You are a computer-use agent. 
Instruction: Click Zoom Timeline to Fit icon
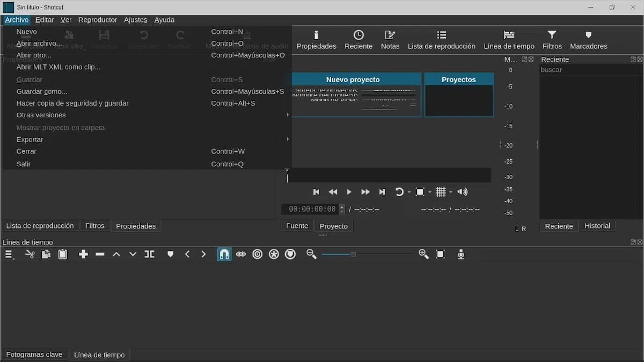point(441,254)
